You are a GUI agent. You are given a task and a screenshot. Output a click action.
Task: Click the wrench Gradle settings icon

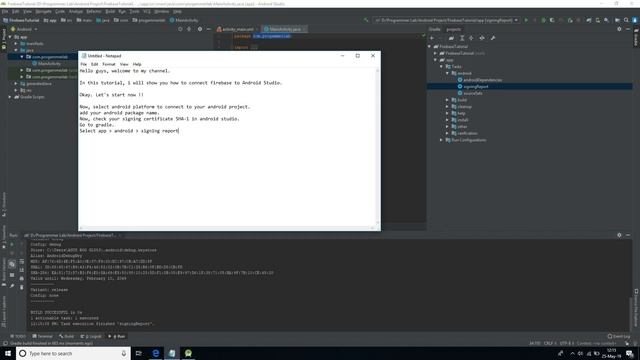click(493, 38)
